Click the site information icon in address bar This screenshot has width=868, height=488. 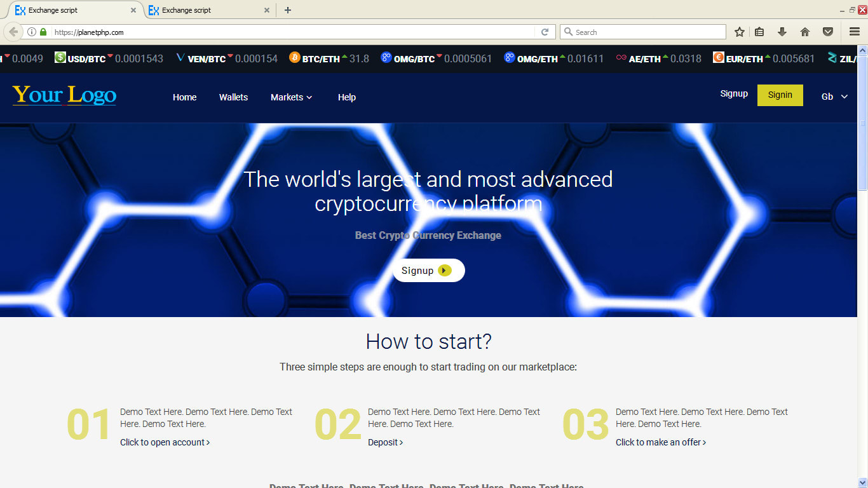[x=32, y=32]
